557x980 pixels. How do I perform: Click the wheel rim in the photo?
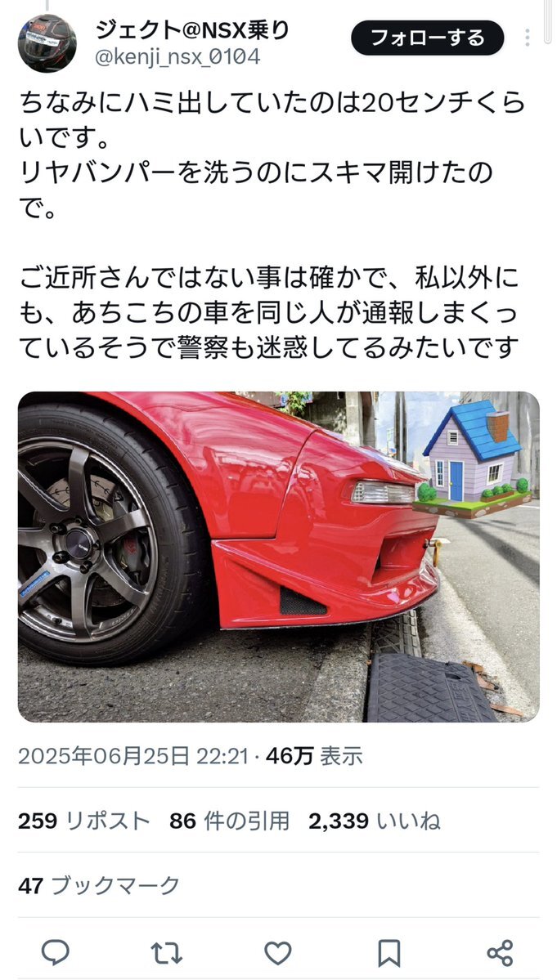click(x=86, y=540)
